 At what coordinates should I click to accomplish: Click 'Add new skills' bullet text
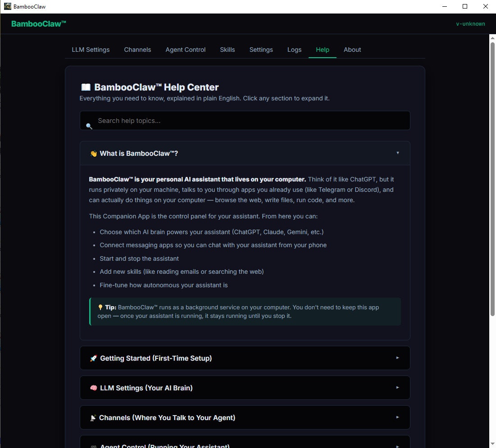pyautogui.click(x=182, y=272)
